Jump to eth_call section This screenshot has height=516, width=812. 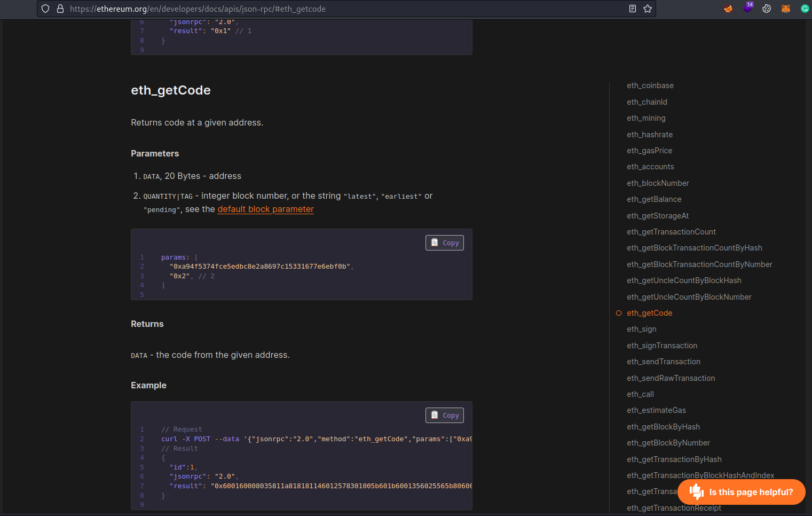(x=640, y=394)
